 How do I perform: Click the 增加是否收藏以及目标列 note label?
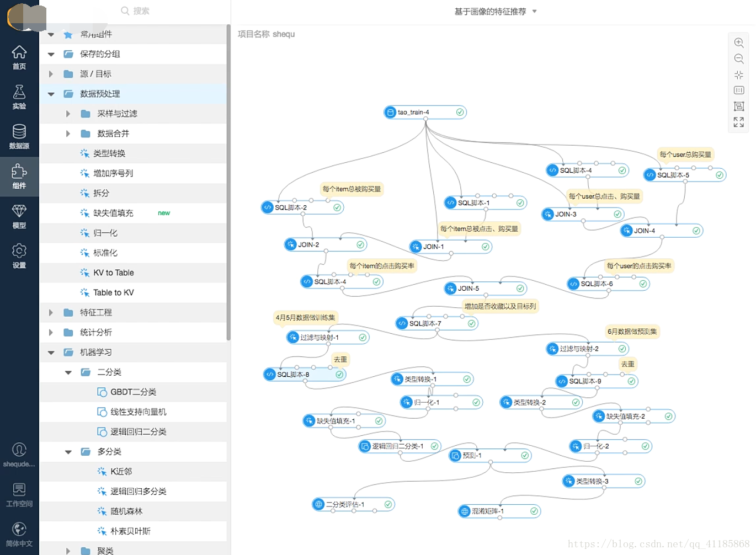click(x=501, y=306)
